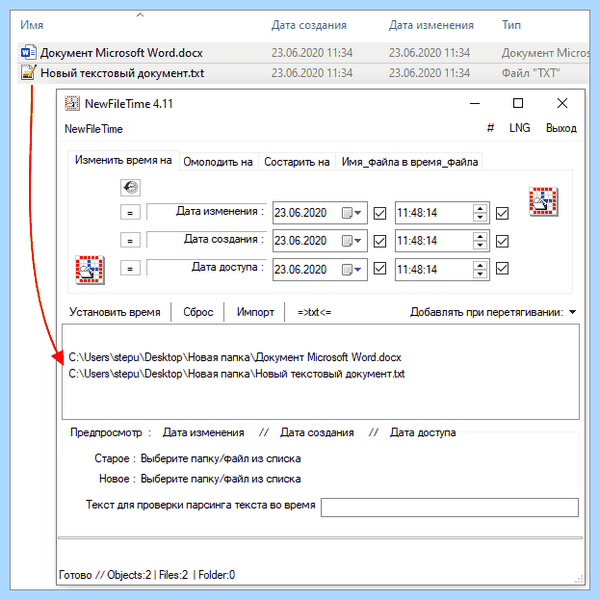Image resolution: width=600 pixels, height=600 pixels.
Task: Click the Готово // Objects:2 status bar text
Action: coord(147,575)
